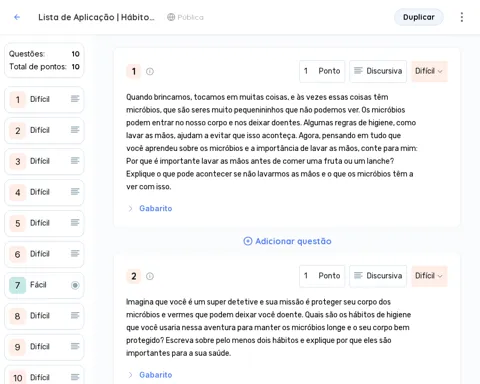Select question 1 Difícil in the sidebar
The height and width of the screenshot is (384, 480).
(x=44, y=99)
